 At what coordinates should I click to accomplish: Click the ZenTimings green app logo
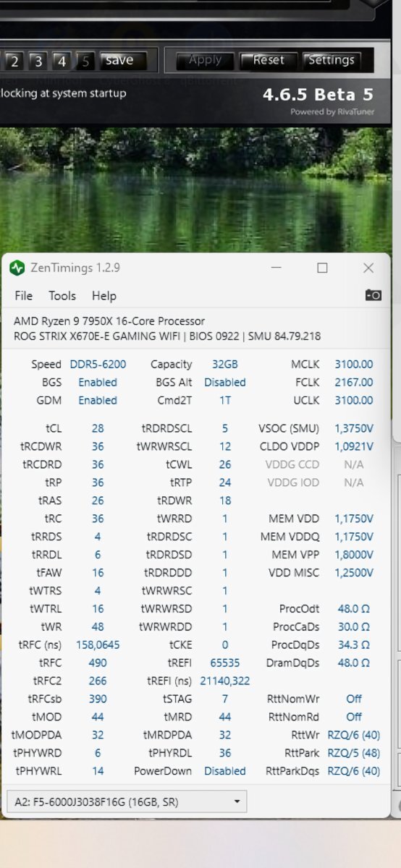[17, 268]
